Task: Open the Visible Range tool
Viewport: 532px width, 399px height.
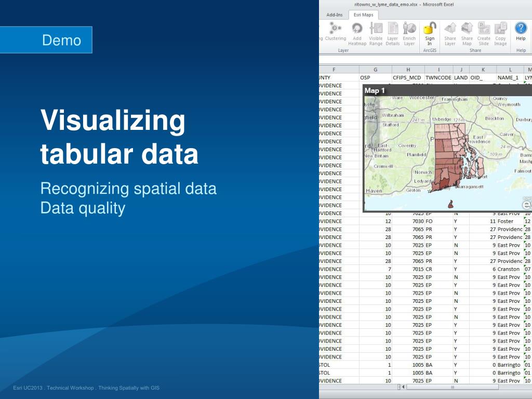Action: (x=376, y=34)
